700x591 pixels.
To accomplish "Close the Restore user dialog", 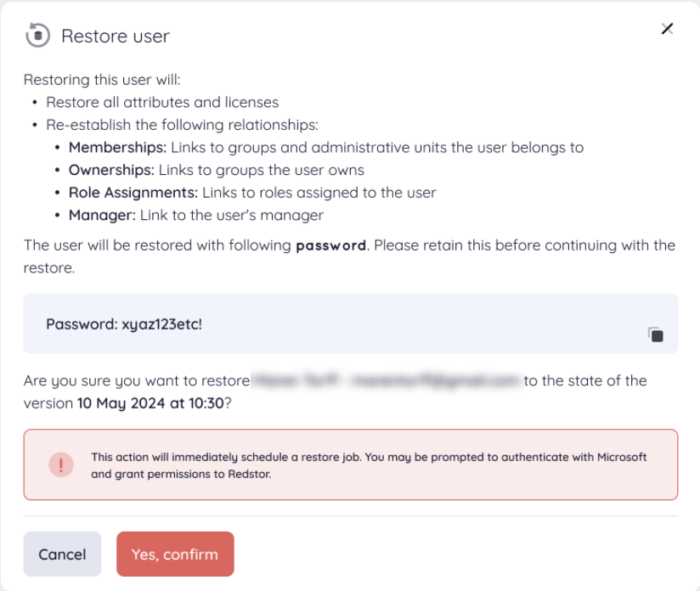I will point(667,29).
